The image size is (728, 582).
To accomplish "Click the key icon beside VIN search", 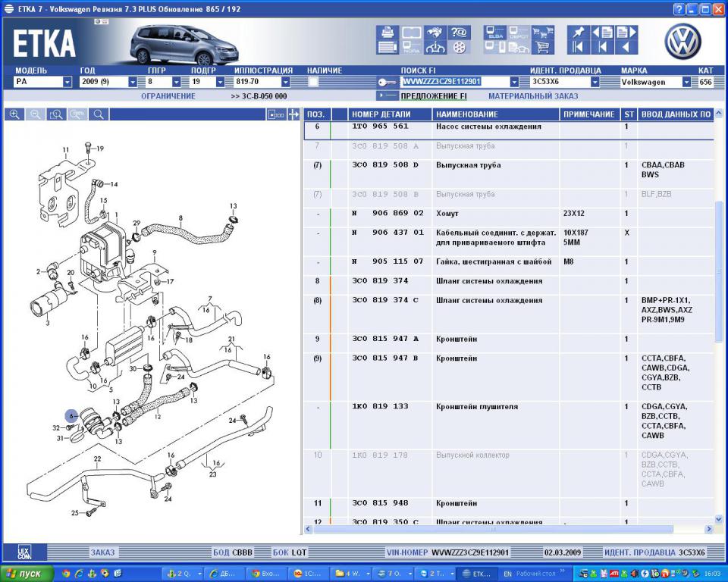I will coord(386,82).
